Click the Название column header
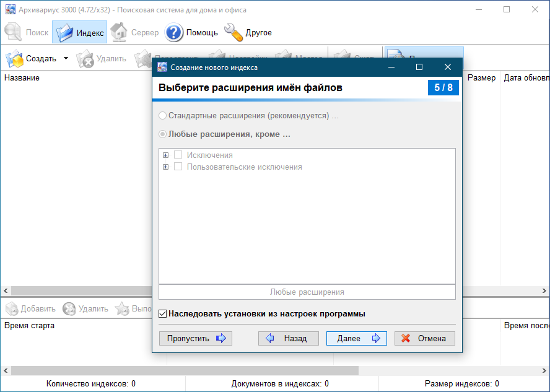This screenshot has height=392, width=550. 22,78
